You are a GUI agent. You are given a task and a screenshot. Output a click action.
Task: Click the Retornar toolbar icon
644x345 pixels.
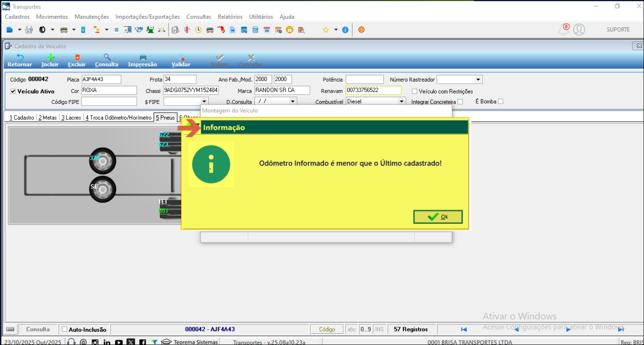coord(20,58)
